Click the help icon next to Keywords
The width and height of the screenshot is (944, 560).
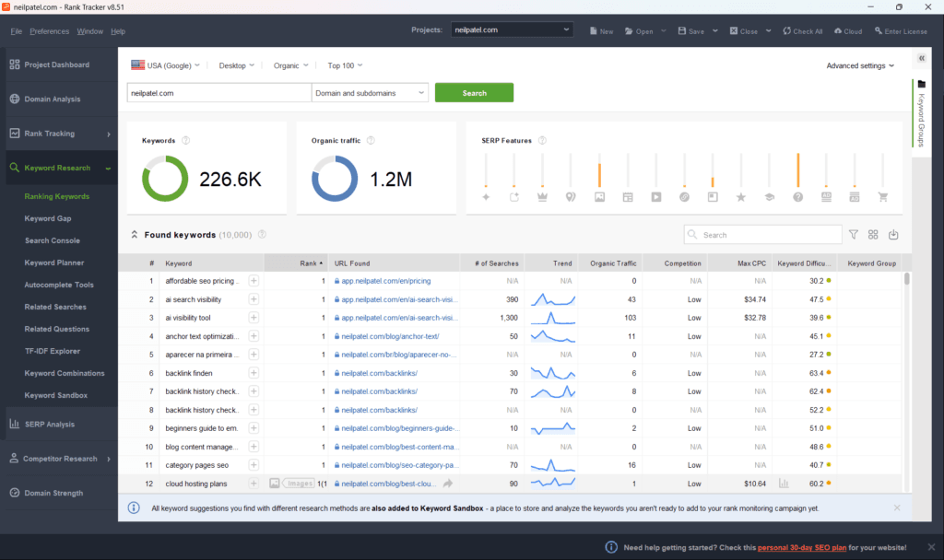coord(186,140)
